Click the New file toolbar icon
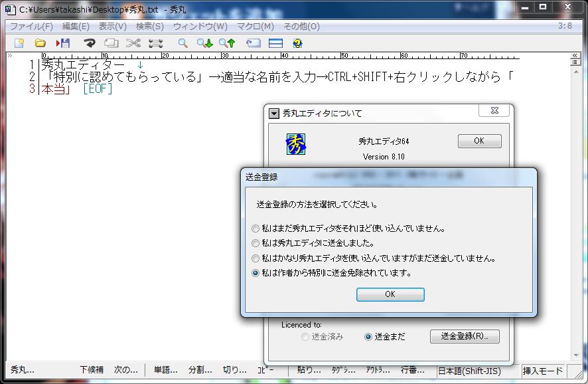 tap(19, 43)
